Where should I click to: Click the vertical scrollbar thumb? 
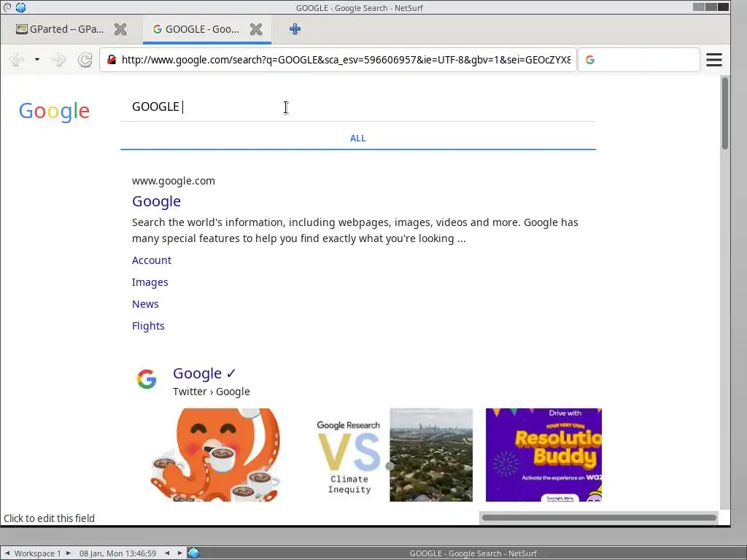pos(724,113)
